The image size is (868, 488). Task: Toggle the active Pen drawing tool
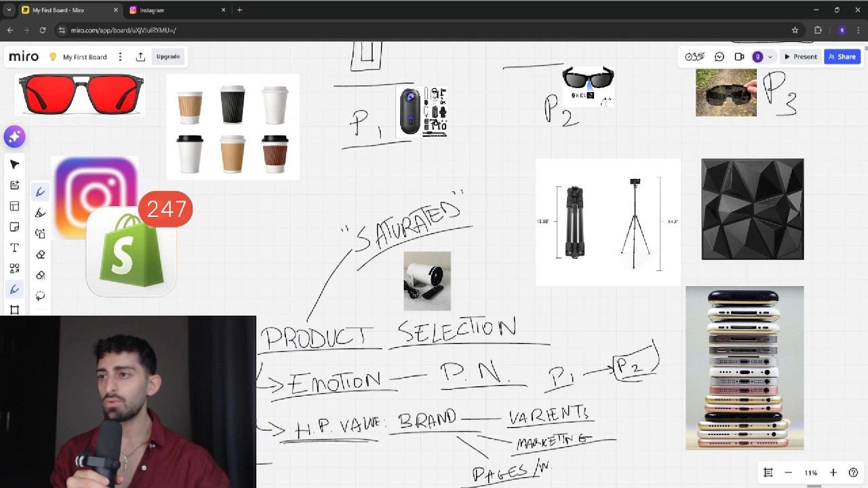14,289
